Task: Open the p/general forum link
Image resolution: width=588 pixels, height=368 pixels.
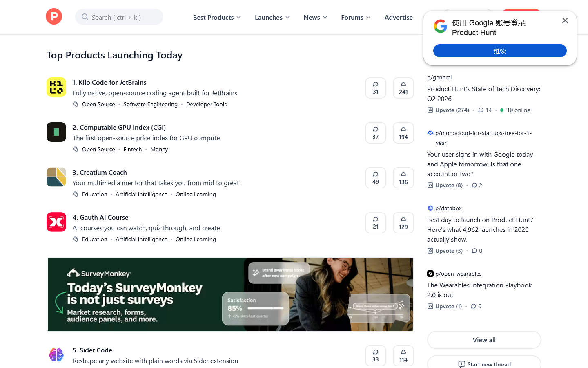Action: 439,77
